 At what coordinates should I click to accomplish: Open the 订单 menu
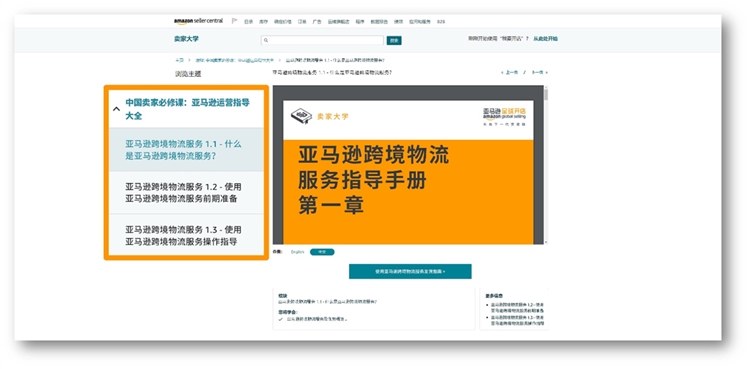pos(302,22)
